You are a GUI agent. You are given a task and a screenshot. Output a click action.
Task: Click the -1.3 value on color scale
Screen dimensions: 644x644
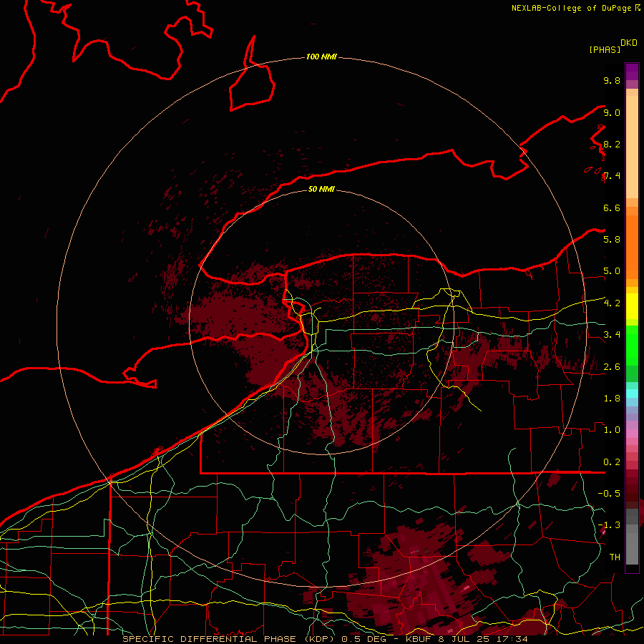[609, 525]
